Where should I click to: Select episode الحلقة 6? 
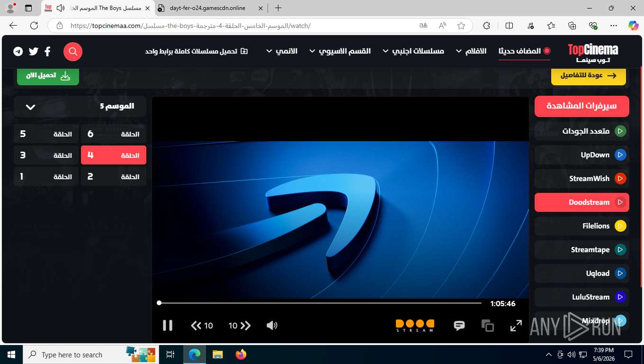(x=114, y=134)
